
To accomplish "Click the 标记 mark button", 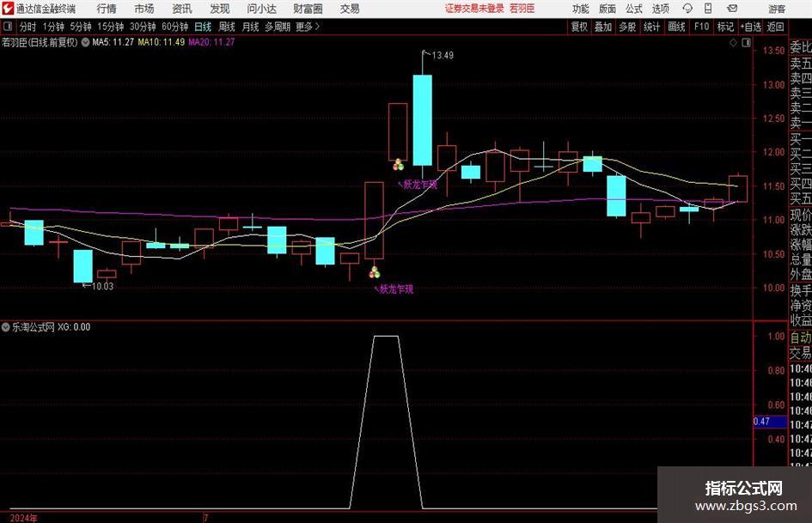I will pos(725,27).
